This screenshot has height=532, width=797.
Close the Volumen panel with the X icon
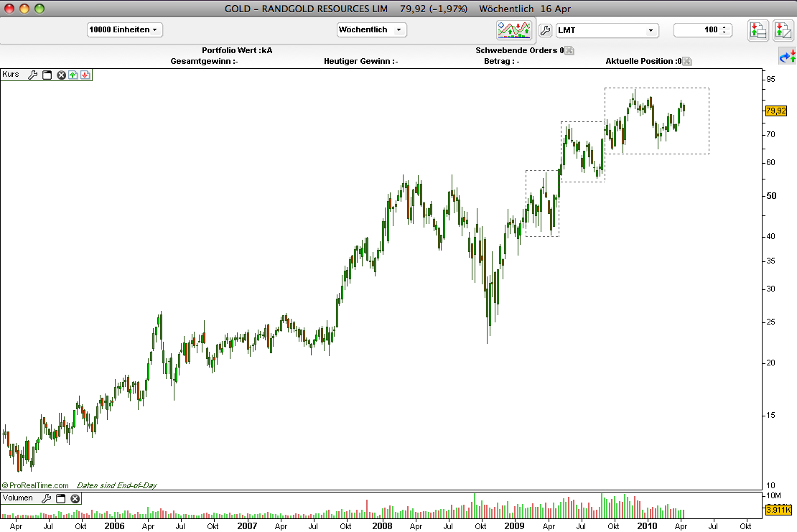(x=75, y=498)
